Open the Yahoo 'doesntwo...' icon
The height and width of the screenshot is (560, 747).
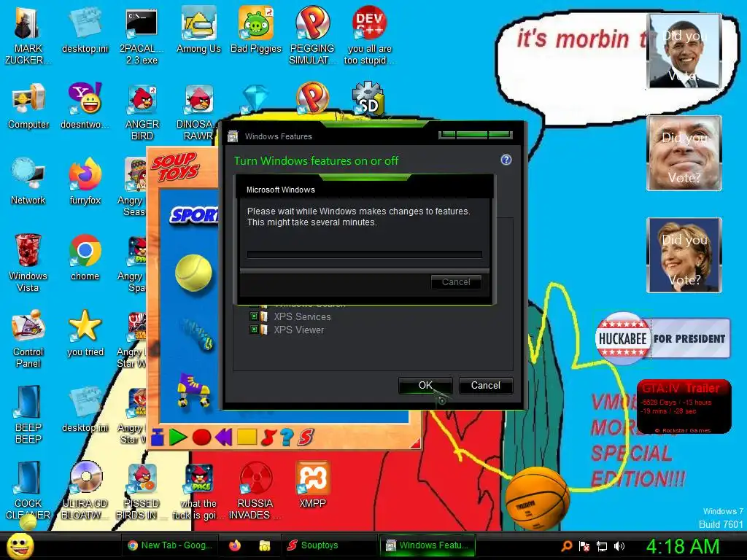(85, 106)
